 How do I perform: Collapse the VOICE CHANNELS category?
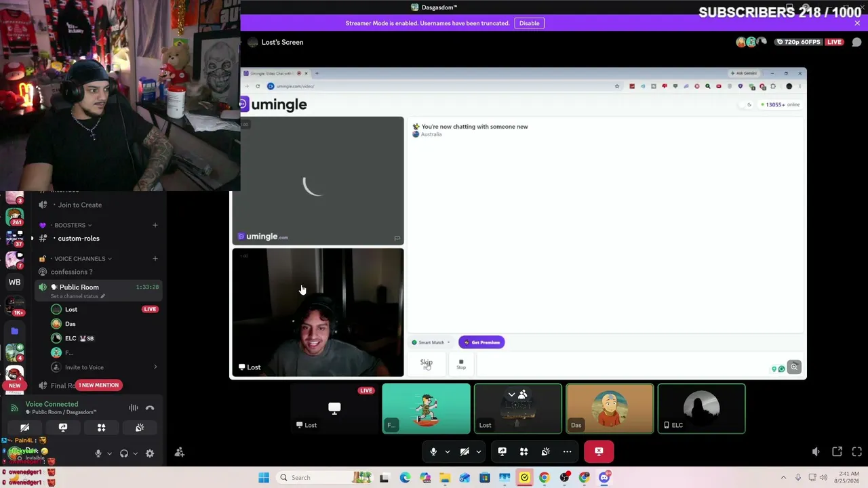click(x=83, y=258)
